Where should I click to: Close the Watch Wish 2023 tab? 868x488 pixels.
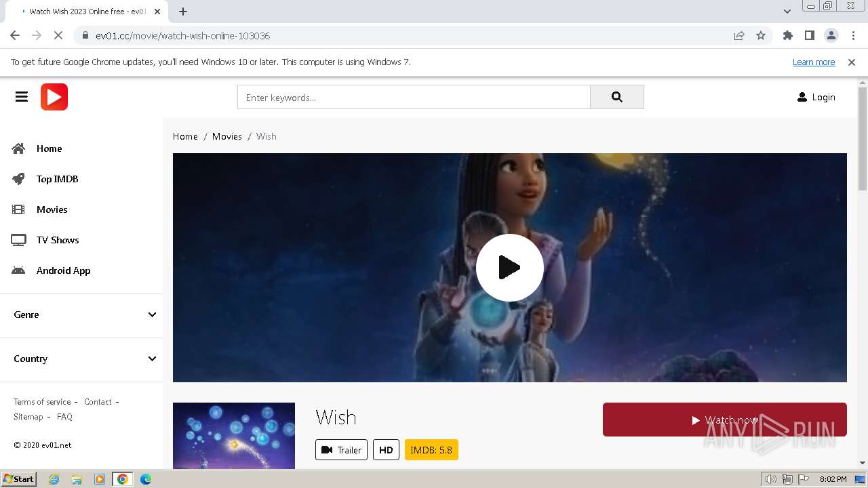(x=157, y=12)
